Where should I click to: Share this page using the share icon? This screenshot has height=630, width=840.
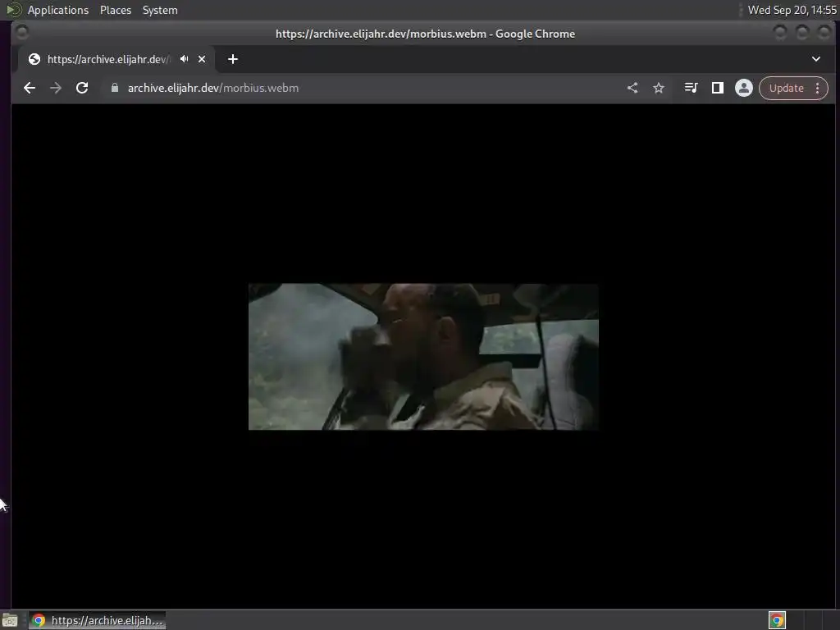(632, 88)
